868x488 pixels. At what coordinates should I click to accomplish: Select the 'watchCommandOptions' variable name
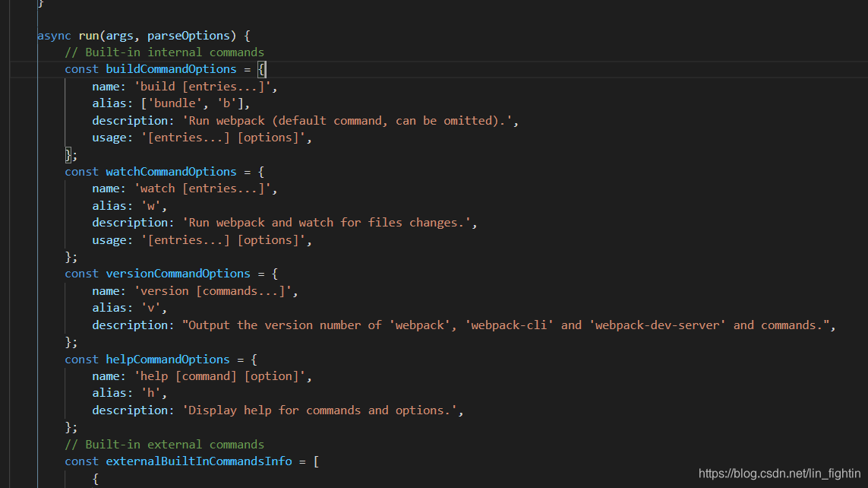pyautogui.click(x=171, y=172)
